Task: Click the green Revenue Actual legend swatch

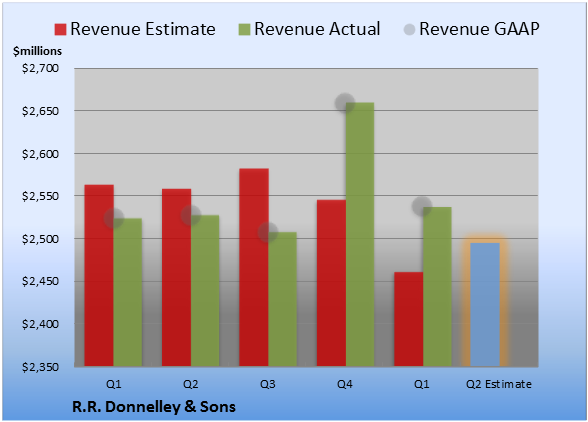Action: [x=244, y=29]
